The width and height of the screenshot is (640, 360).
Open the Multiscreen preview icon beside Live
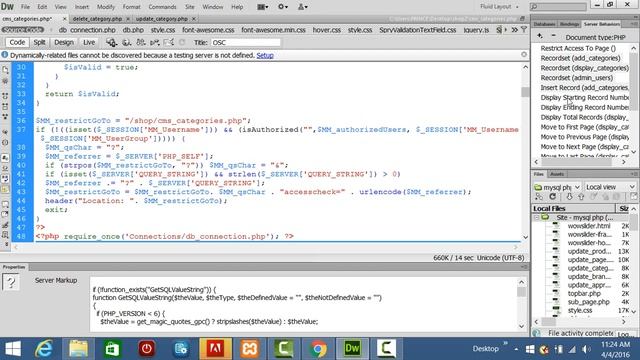(x=111, y=42)
